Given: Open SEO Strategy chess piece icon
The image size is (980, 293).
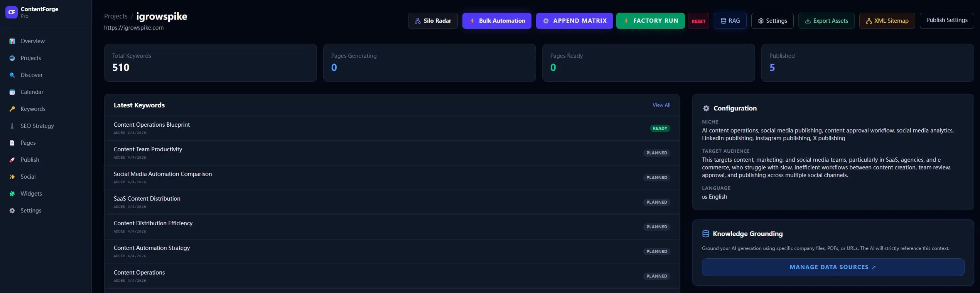Looking at the screenshot, I should [x=12, y=126].
